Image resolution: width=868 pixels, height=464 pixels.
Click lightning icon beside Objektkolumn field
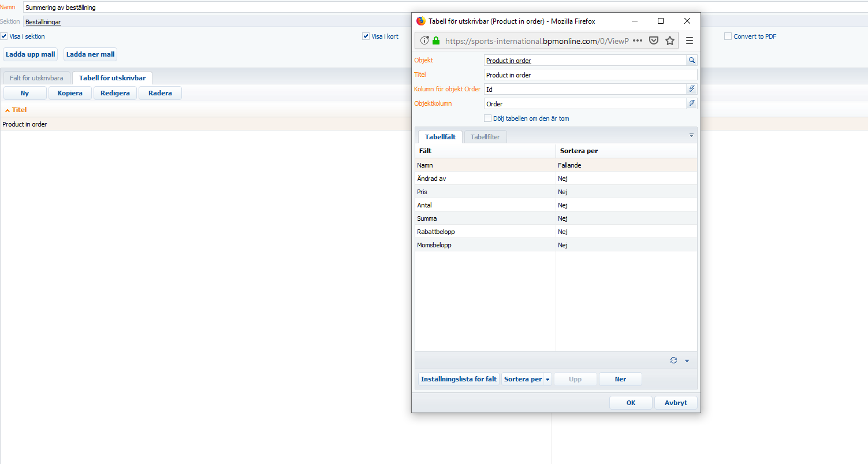click(x=691, y=103)
